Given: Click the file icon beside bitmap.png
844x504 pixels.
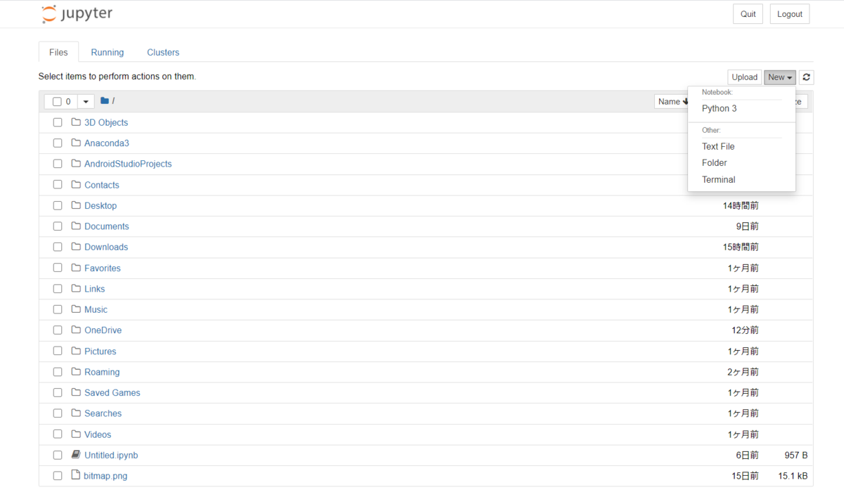Looking at the screenshot, I should click(x=76, y=476).
